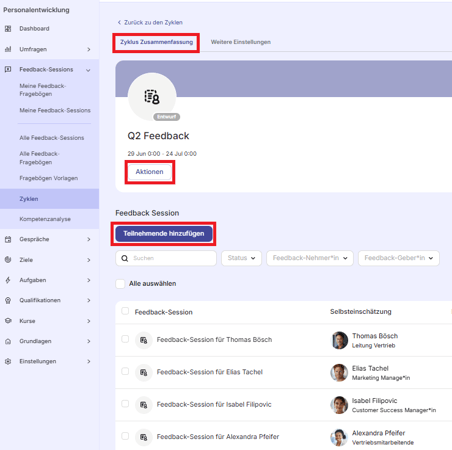Click session icon for Thomas Bösch row

click(x=144, y=340)
